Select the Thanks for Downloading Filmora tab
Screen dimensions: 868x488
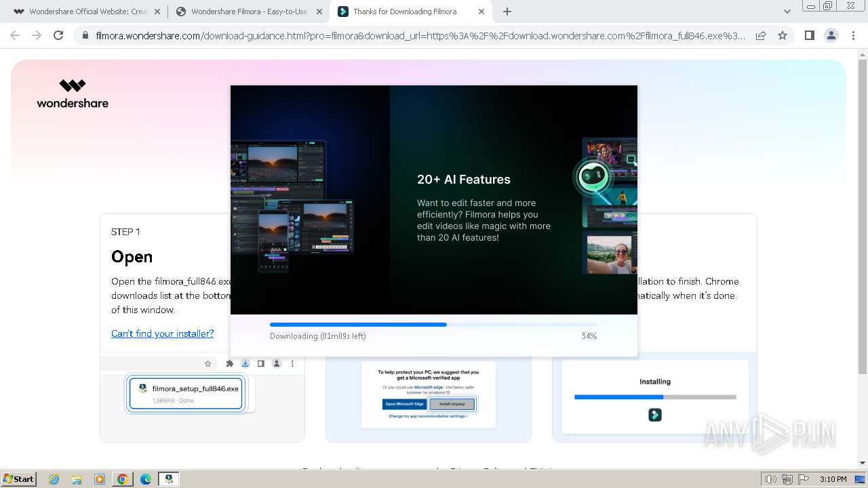point(410,12)
